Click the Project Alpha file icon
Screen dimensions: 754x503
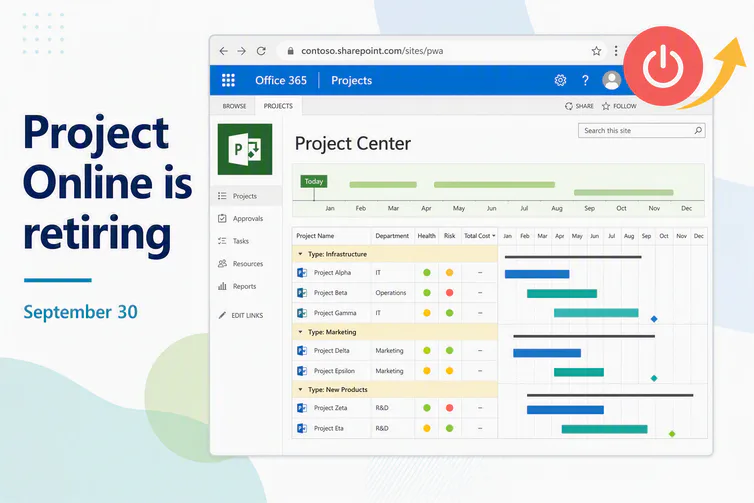click(x=302, y=273)
